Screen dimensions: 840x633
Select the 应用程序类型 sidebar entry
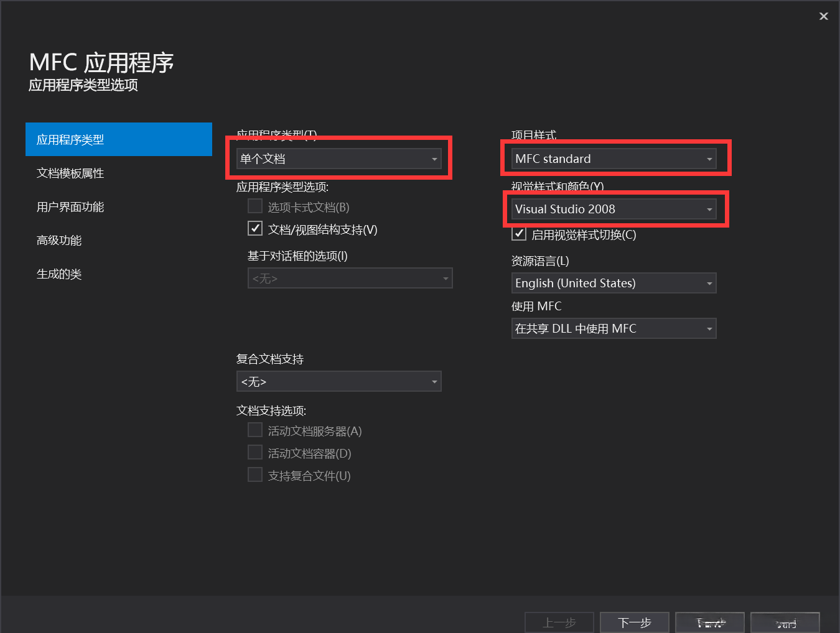(70, 139)
